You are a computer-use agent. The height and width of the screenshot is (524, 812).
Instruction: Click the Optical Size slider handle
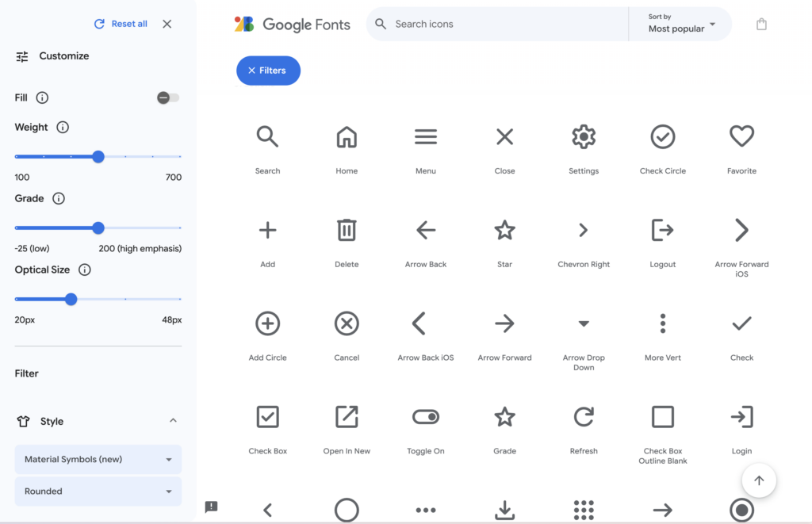71,300
